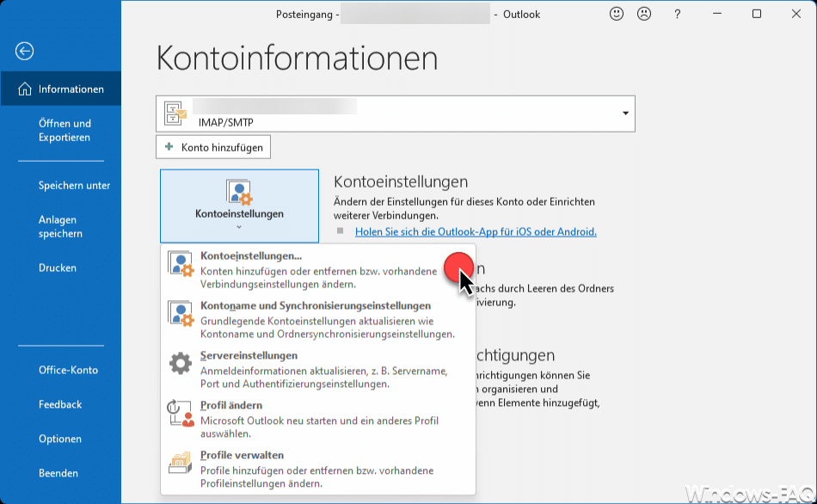Open Office-Konto page

point(68,370)
